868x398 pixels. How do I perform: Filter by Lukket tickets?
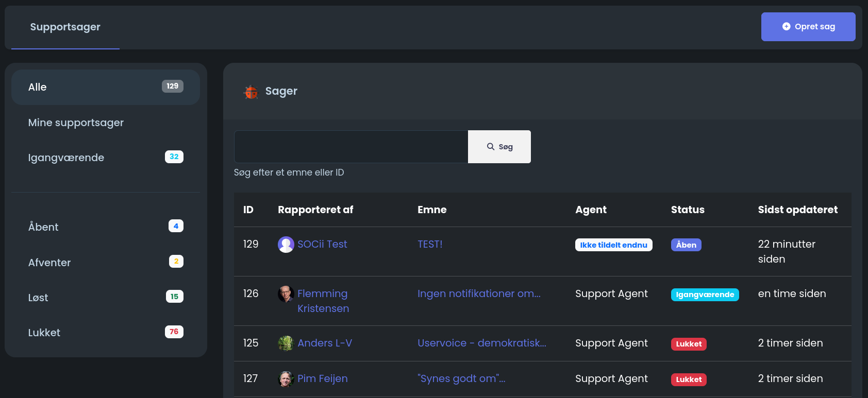point(44,333)
